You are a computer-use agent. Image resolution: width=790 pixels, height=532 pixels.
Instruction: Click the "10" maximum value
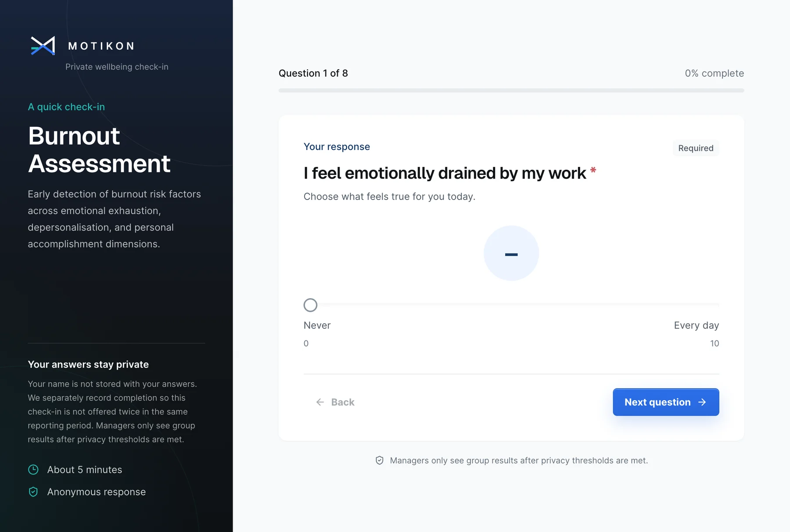coord(715,343)
